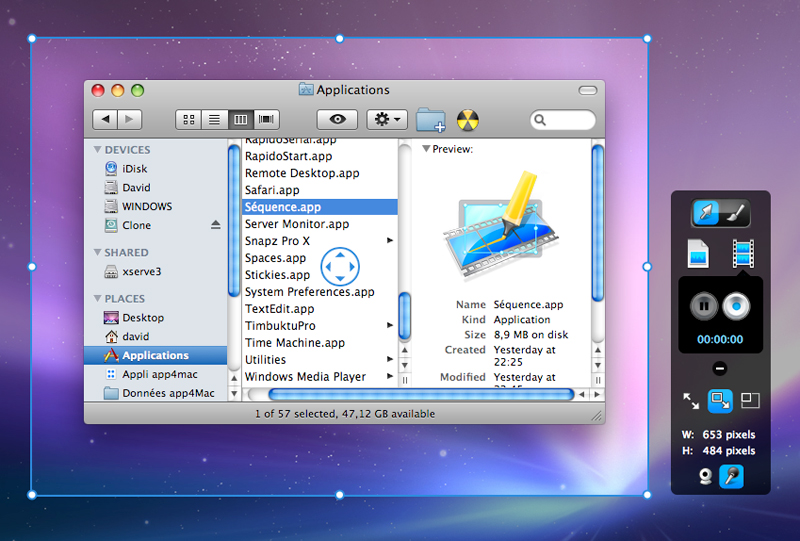The height and width of the screenshot is (541, 800).
Task: Click the selection move handle crosshair
Action: point(340,266)
